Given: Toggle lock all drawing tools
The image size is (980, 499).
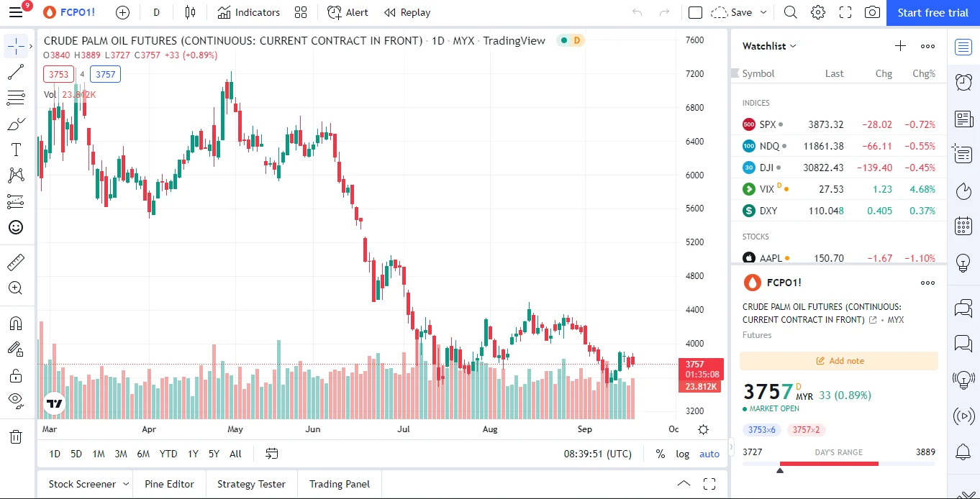Looking at the screenshot, I should (x=16, y=375).
